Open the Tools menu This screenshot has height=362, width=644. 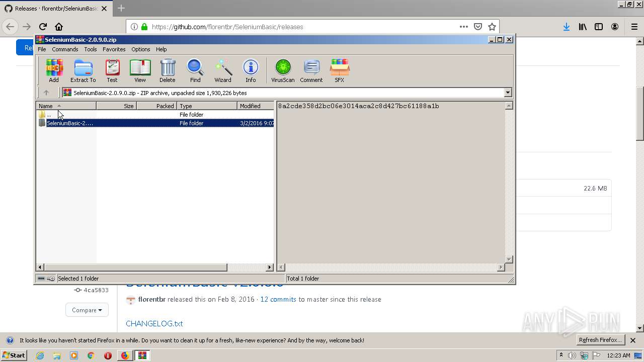pos(91,49)
